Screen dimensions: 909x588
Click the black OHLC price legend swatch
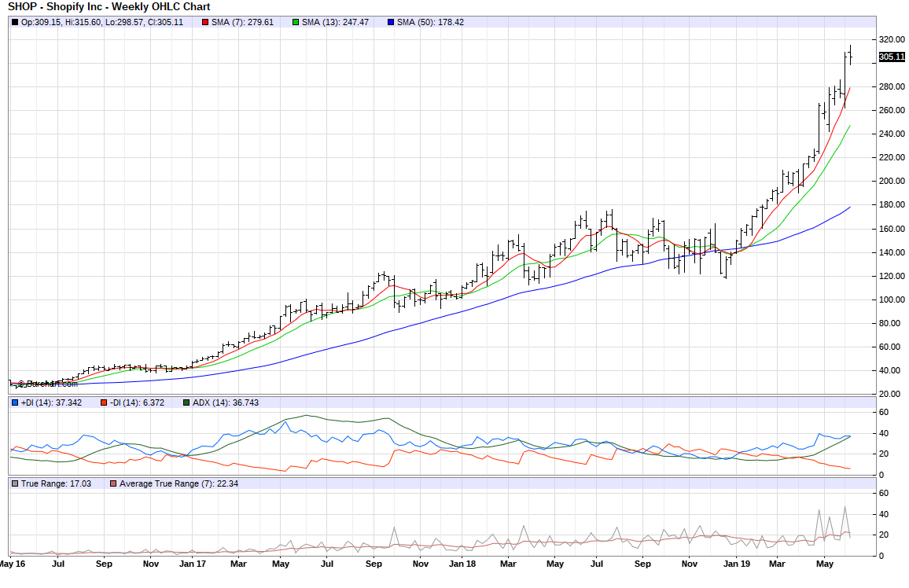[14, 22]
